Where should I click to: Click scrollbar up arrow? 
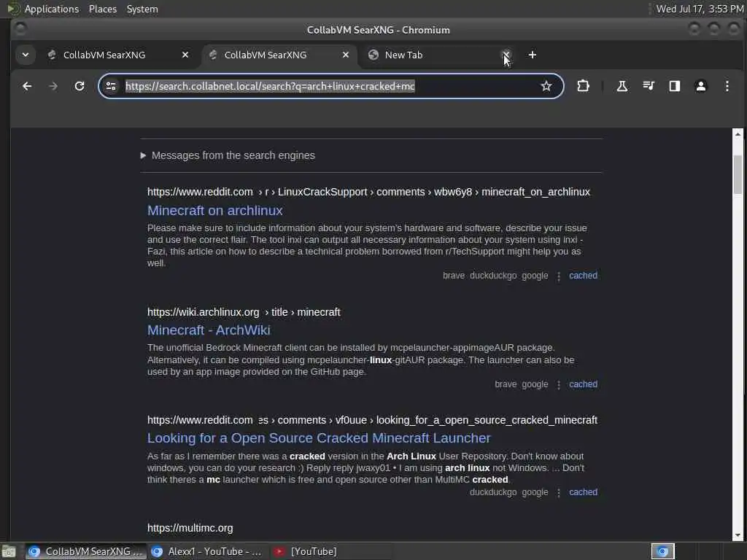[x=738, y=134]
